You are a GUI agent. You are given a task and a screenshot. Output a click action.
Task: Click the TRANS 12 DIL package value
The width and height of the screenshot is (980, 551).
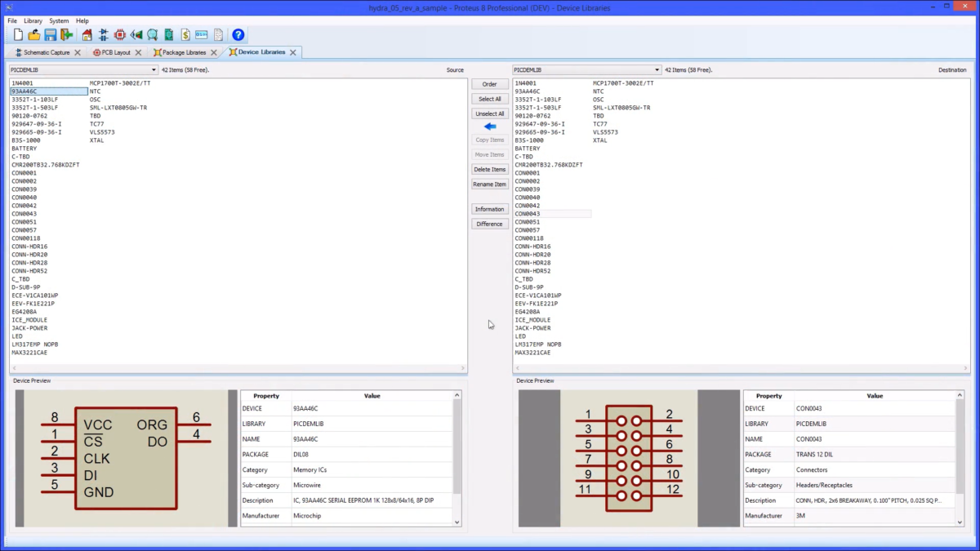(x=875, y=455)
